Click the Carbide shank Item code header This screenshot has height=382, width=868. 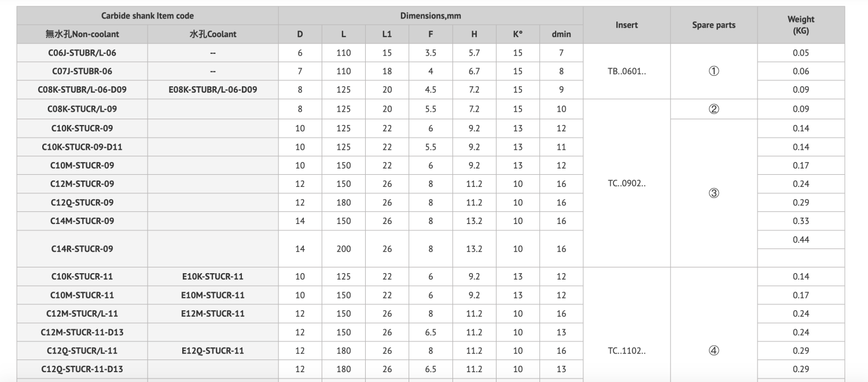(148, 16)
